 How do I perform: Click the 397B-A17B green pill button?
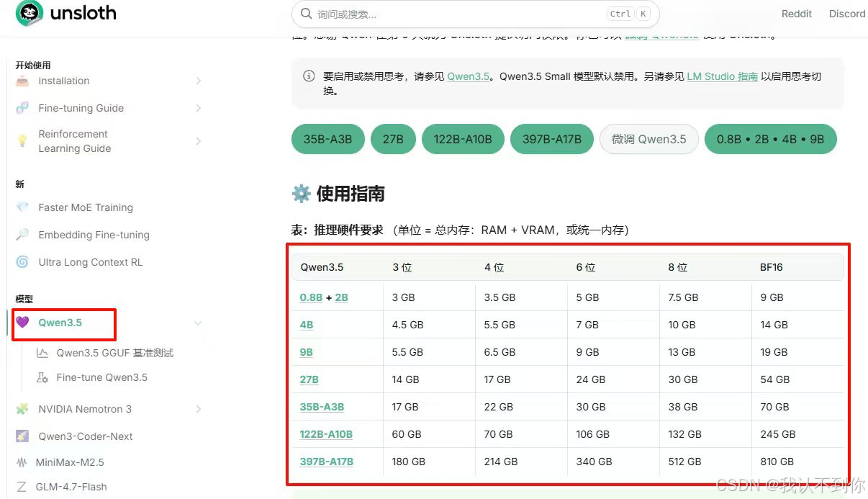click(x=552, y=139)
